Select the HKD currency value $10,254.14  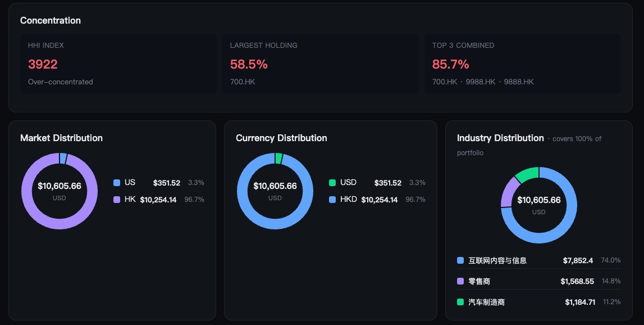pyautogui.click(x=380, y=200)
